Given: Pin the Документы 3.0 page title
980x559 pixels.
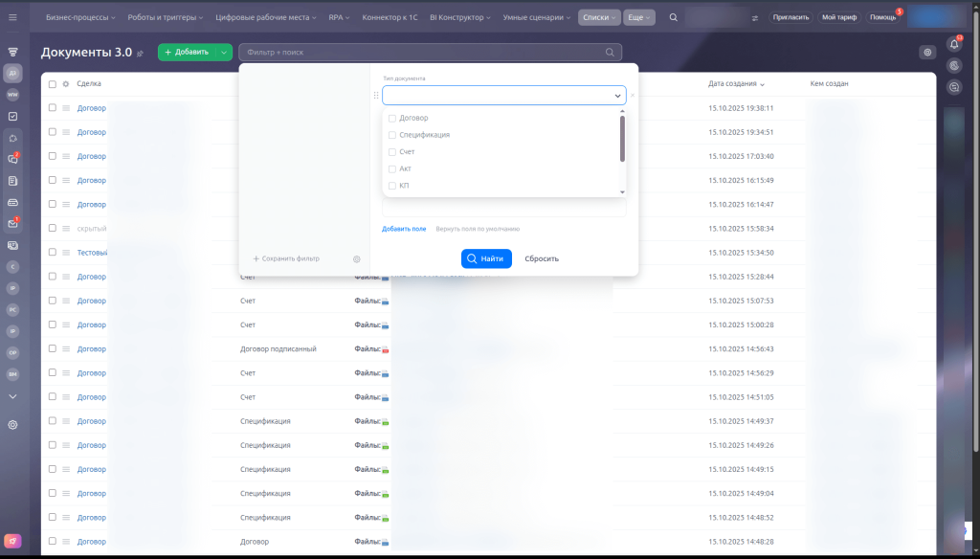Looking at the screenshot, I should pyautogui.click(x=141, y=53).
